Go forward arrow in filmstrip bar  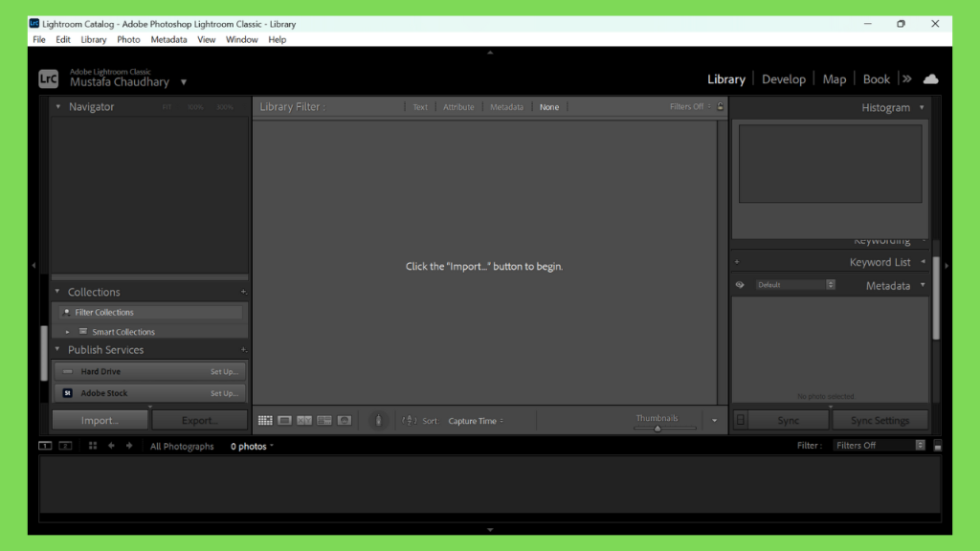click(x=129, y=446)
